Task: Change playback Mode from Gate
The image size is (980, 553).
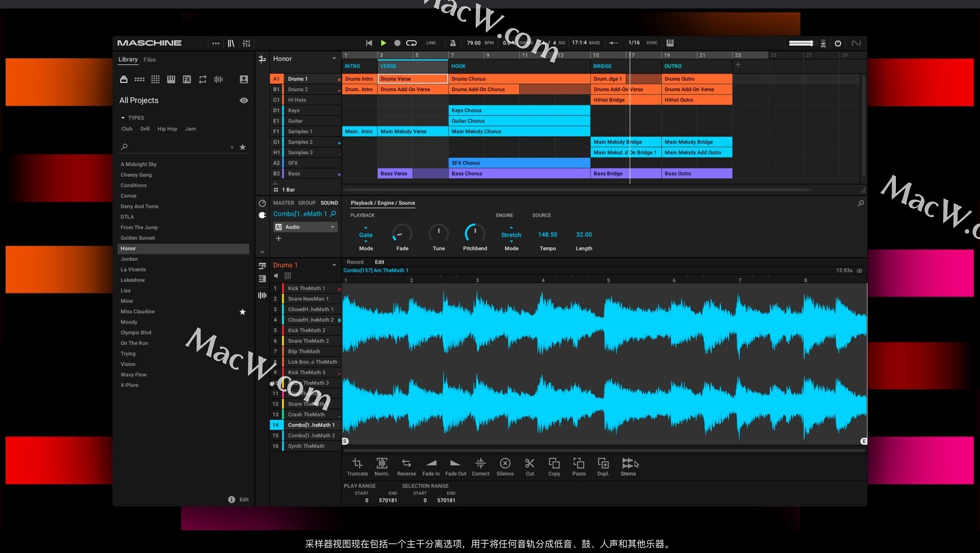Action: click(365, 235)
